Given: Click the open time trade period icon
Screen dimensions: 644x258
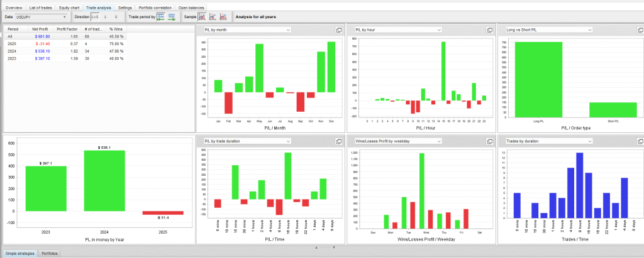Looking at the screenshot, I should (161, 16).
